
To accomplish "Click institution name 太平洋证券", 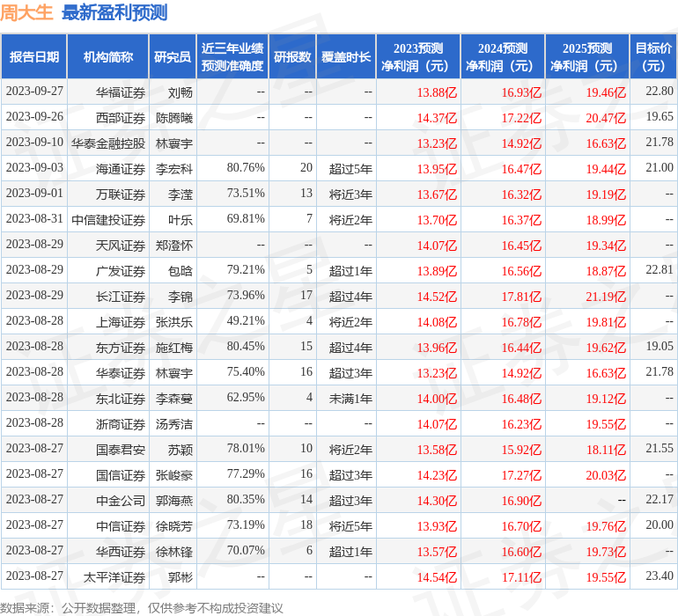I will pos(114,577).
